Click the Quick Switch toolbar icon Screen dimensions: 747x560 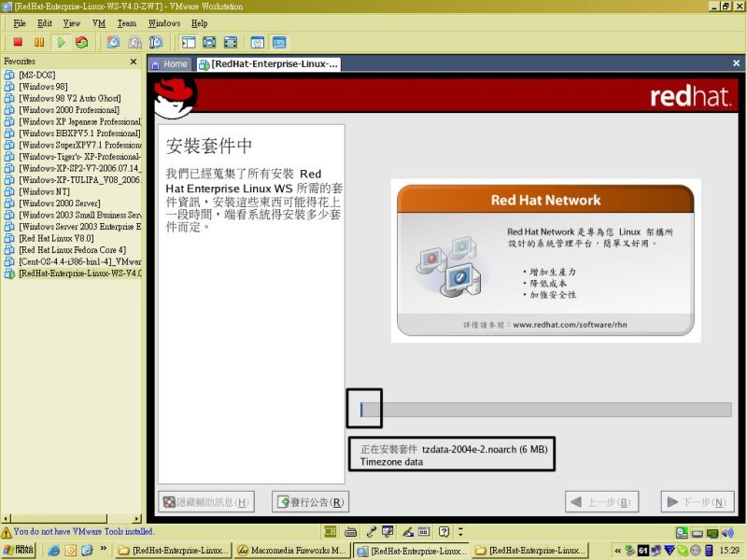(231, 42)
